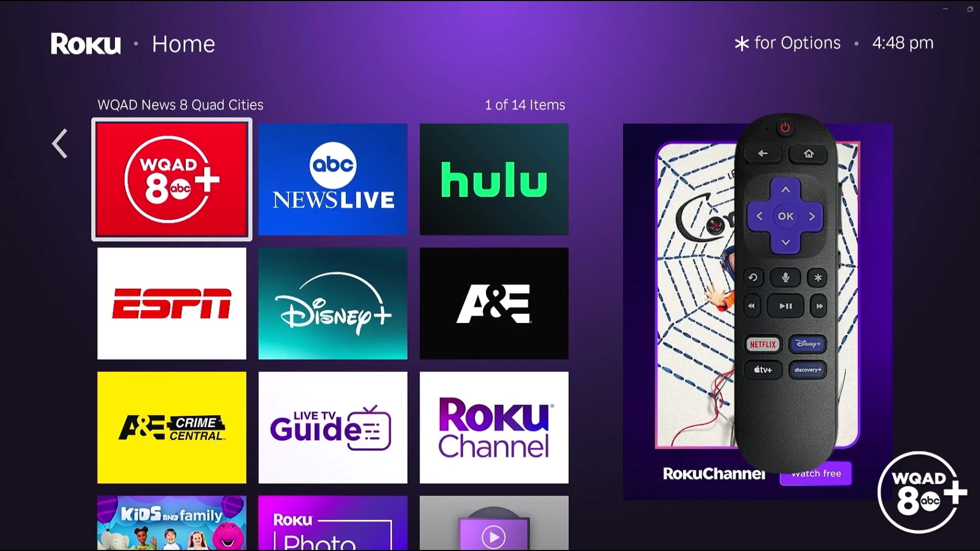Toggle microphone on Roku remote
The width and height of the screenshot is (980, 551).
coord(784,277)
